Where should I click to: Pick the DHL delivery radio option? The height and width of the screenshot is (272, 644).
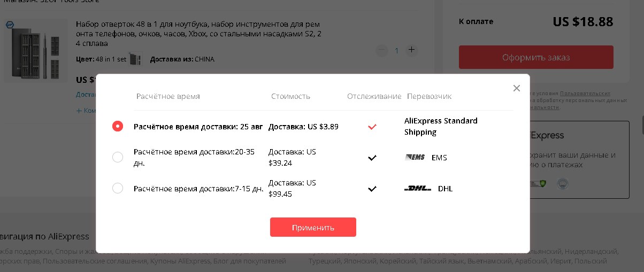118,188
